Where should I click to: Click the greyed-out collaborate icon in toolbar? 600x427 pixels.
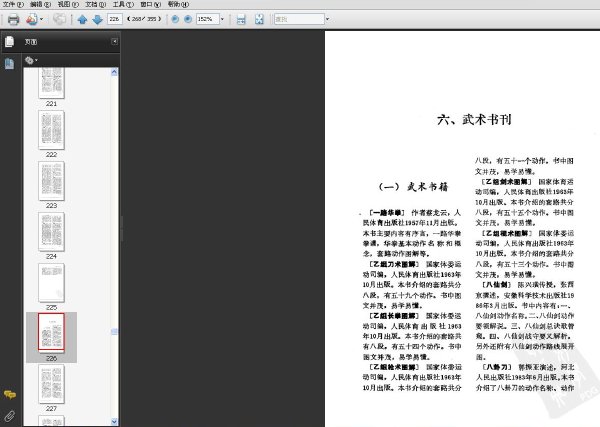coord(59,19)
